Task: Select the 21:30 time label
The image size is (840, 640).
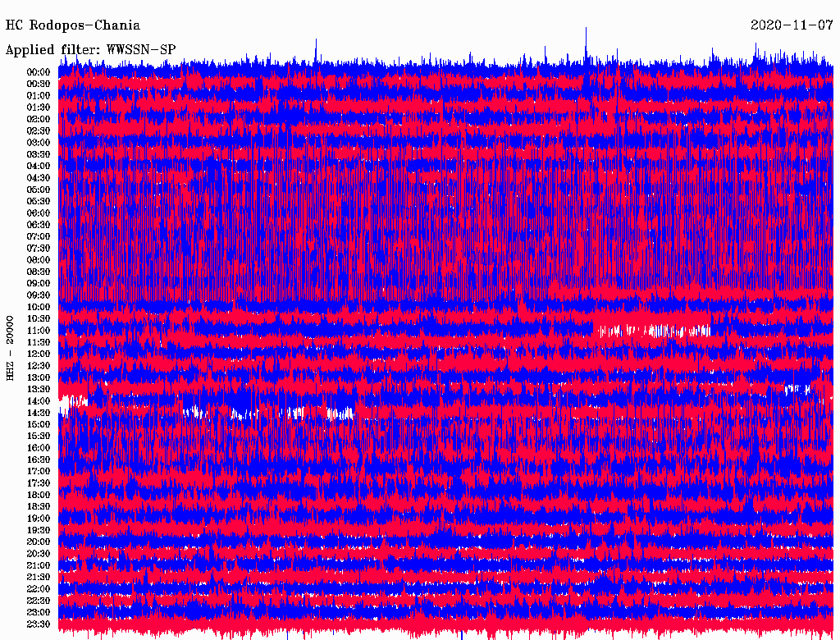Action: [39, 577]
